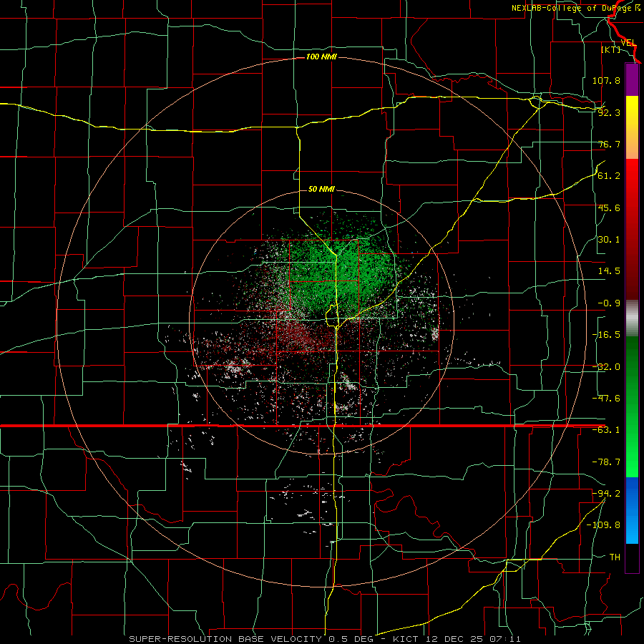Click the blue segment of the velocity color bar
This screenshot has width=644, height=644.
click(632, 510)
